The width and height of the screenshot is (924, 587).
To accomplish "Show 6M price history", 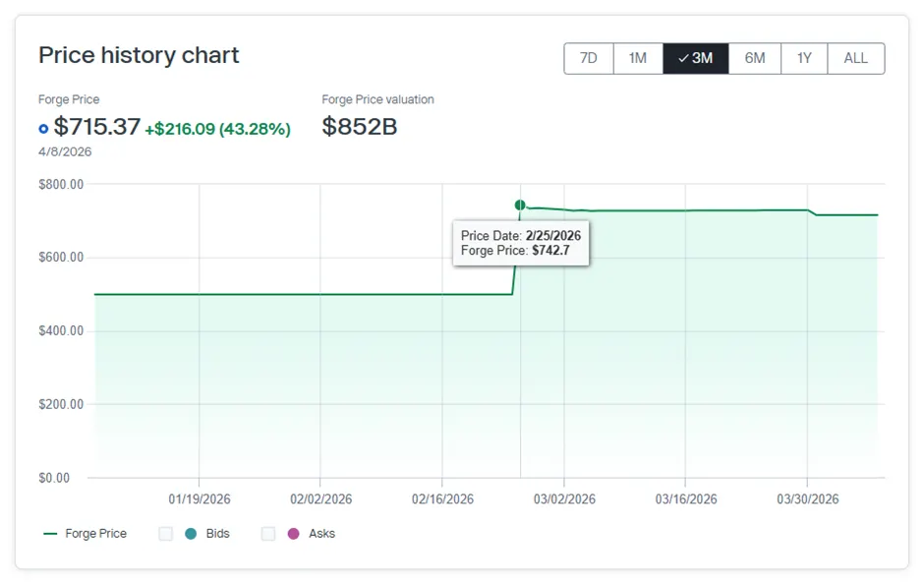I will (x=755, y=58).
